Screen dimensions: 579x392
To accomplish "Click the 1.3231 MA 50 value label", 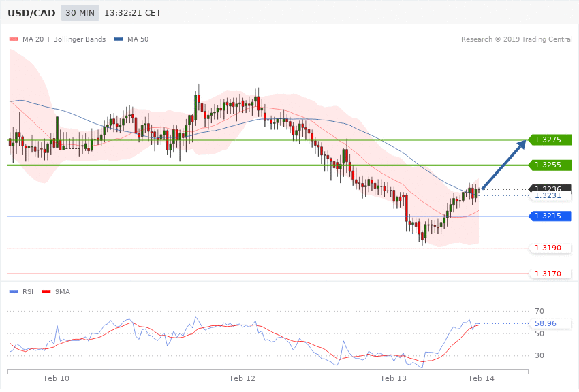I will [550, 196].
